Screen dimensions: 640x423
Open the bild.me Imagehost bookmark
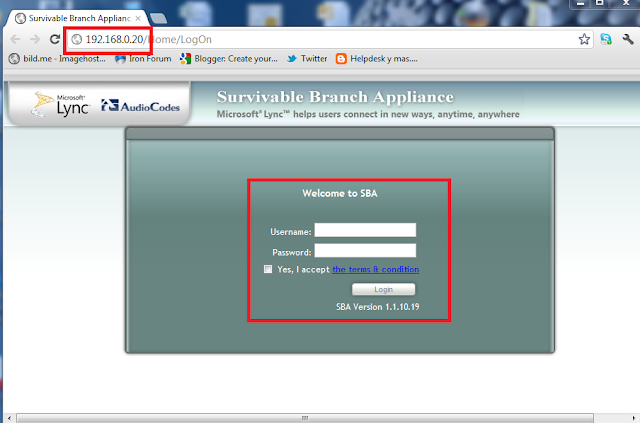point(57,59)
